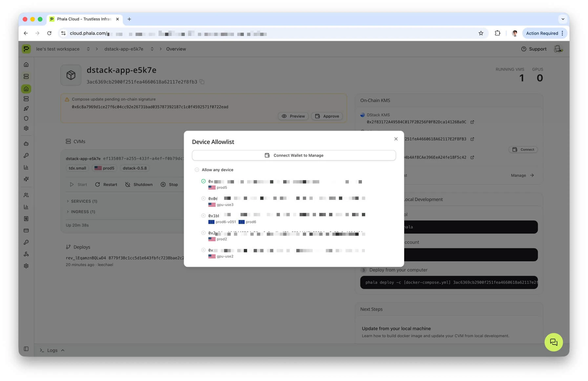The width and height of the screenshot is (588, 381).
Task: Open the Chrome three-dot menu
Action: point(562,33)
